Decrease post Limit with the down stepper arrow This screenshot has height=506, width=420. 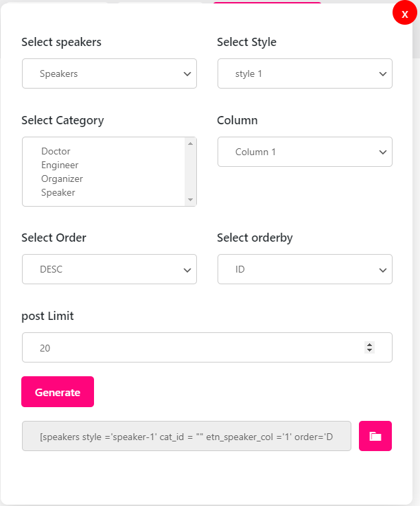coord(370,350)
